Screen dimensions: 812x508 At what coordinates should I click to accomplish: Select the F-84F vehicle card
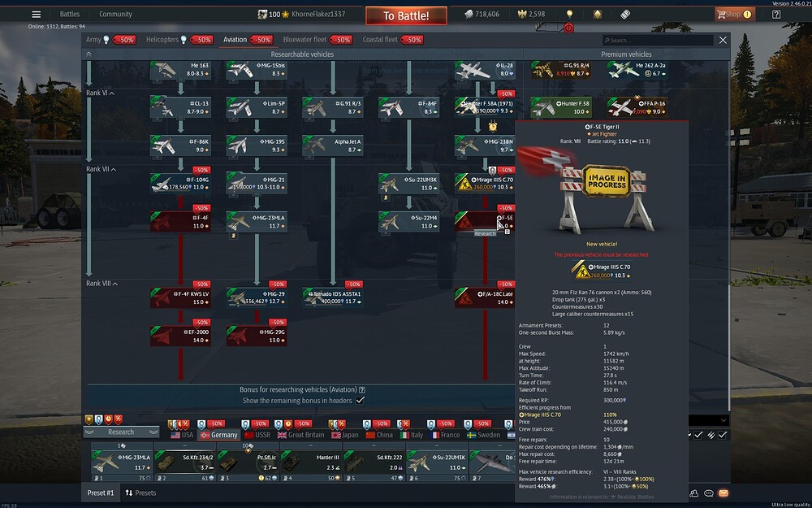[x=408, y=107]
